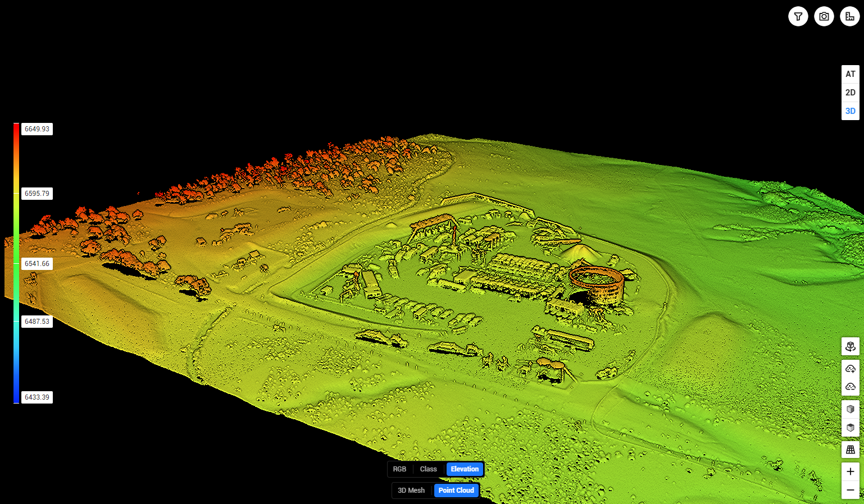Switch color mode to Class
This screenshot has width=864, height=504.
pyautogui.click(x=428, y=469)
